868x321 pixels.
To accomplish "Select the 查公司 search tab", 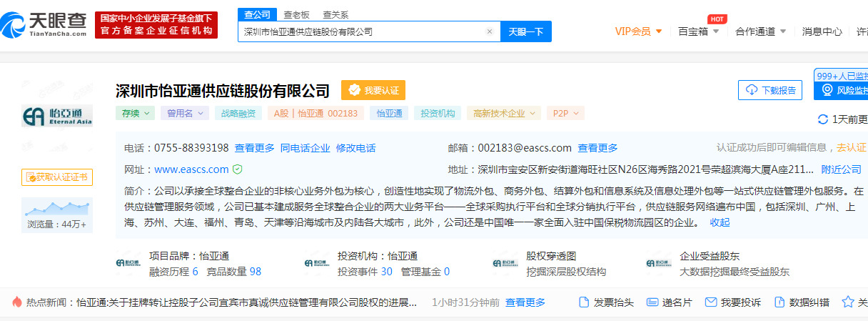I will [257, 14].
